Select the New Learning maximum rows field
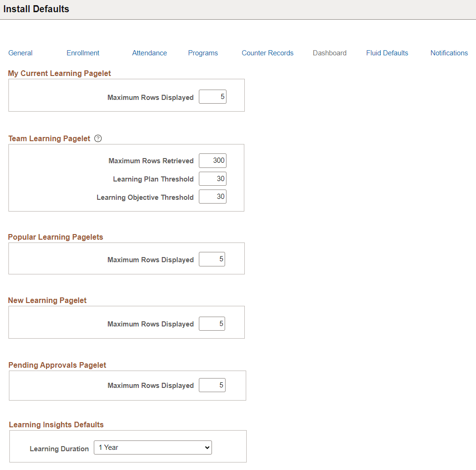This screenshot has height=470, width=476. pyautogui.click(x=212, y=323)
